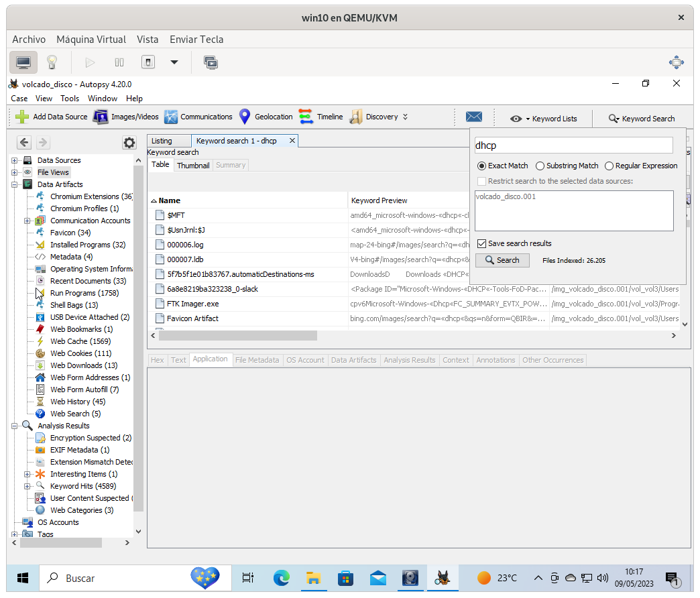
Task: Expand the Keyword Hits tree node
Action: point(27,486)
